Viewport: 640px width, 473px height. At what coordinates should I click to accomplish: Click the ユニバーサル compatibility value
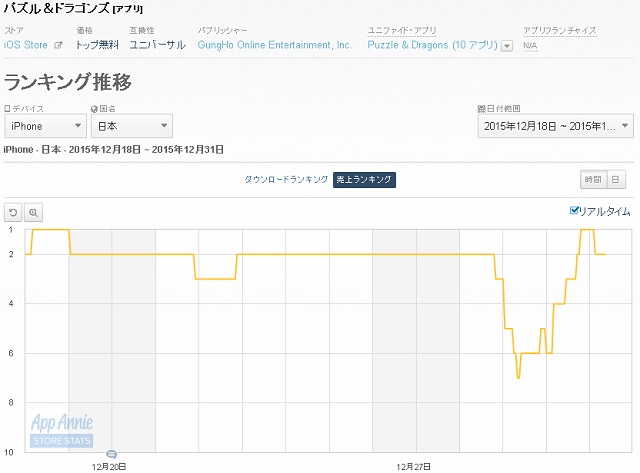click(158, 45)
